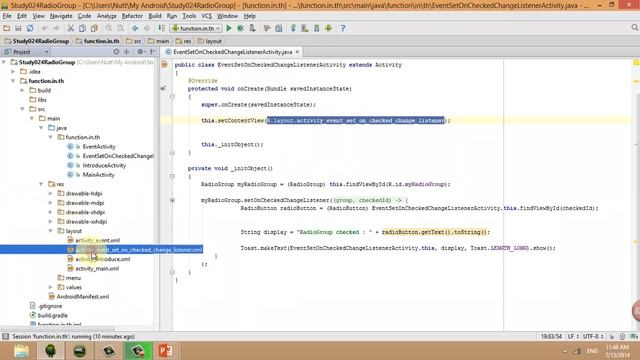Open PowerPoint from the Windows taskbar
This screenshot has height=360, width=640.
(x=165, y=351)
